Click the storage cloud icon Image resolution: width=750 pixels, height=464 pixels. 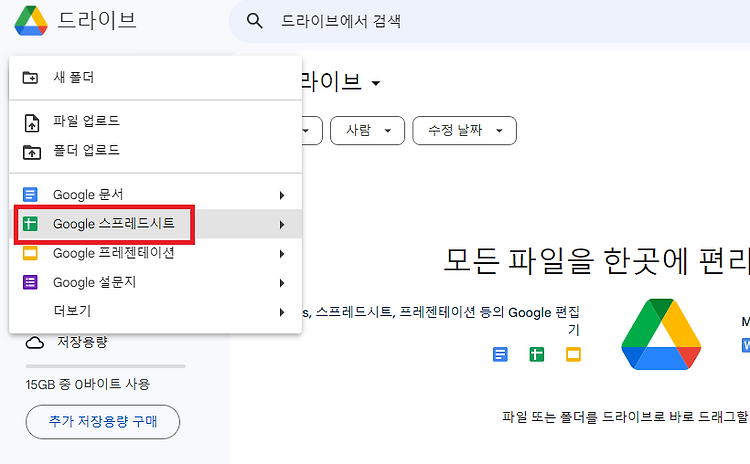(34, 343)
